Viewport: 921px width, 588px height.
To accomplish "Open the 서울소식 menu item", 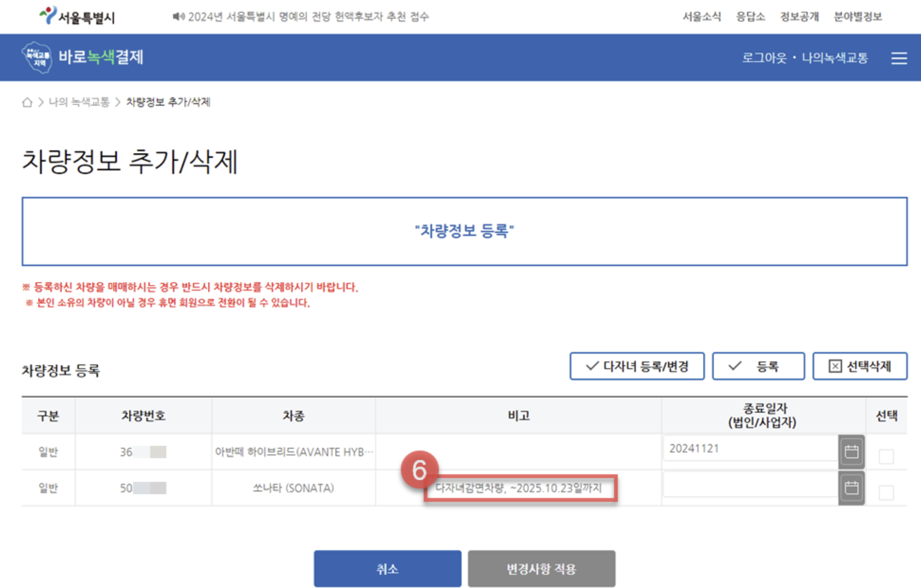I will point(702,17).
